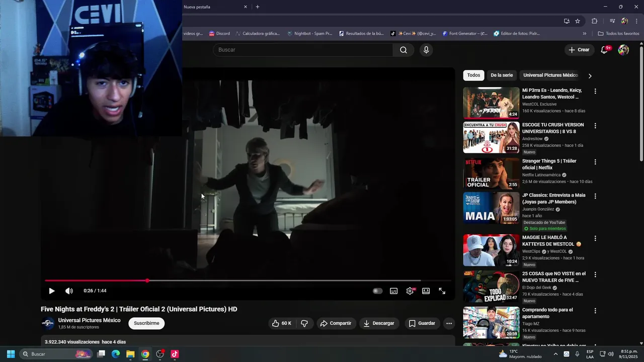Open the Universal Pictures México channel name link
This screenshot has height=362, width=644.
point(90,320)
